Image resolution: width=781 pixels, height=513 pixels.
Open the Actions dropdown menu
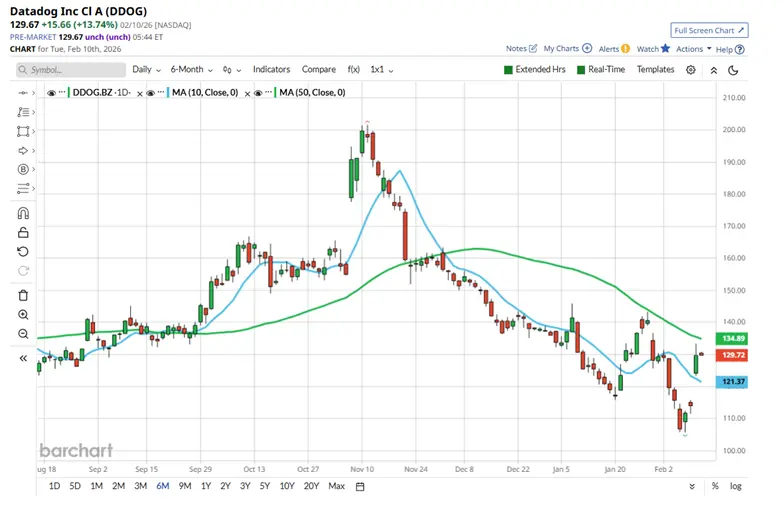(x=693, y=48)
